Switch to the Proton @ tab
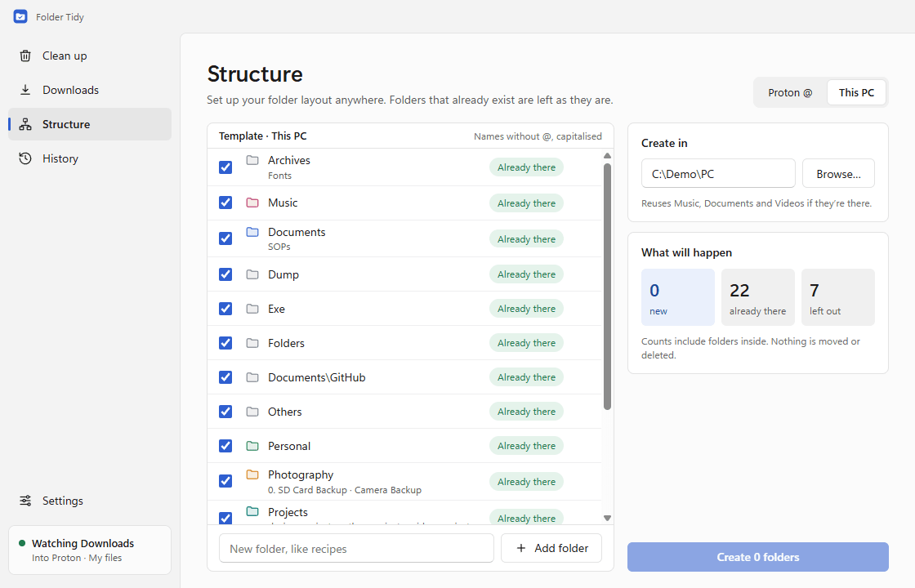This screenshot has width=915, height=588. pos(790,93)
